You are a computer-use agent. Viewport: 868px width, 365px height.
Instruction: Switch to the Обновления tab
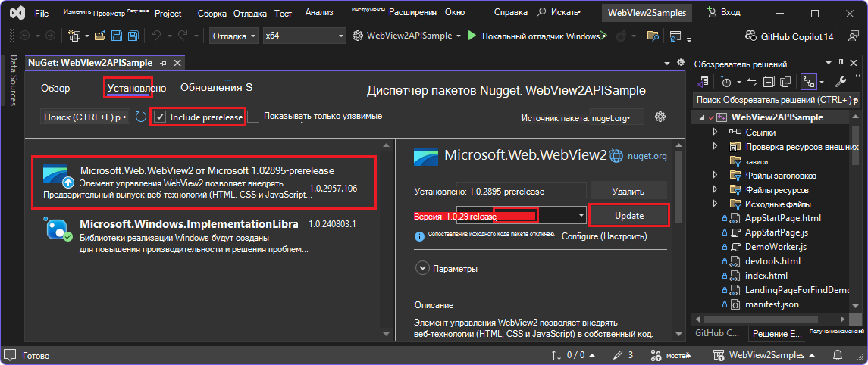[x=217, y=87]
